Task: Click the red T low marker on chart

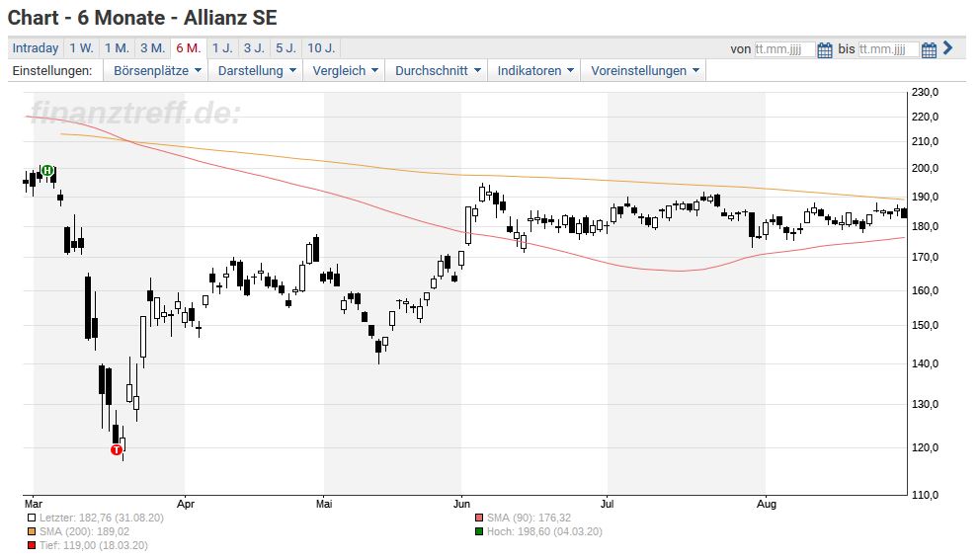Action: coord(117,449)
